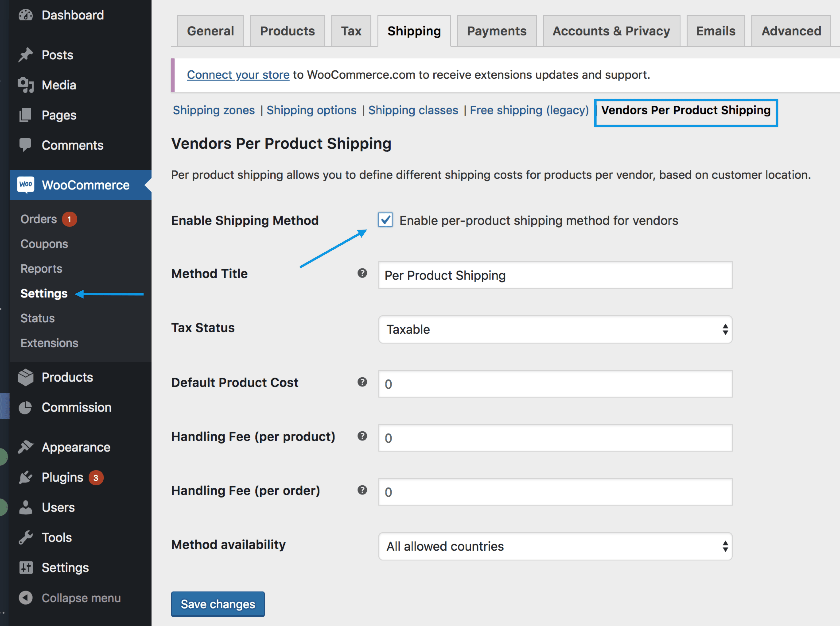840x626 pixels.
Task: Open the Tax Status dropdown
Action: [555, 329]
